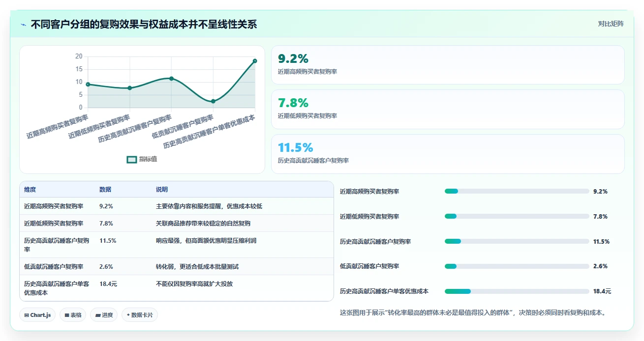Click the chart point for 近期低频购买者复购率
The width and height of the screenshot is (644, 341).
(x=129, y=88)
